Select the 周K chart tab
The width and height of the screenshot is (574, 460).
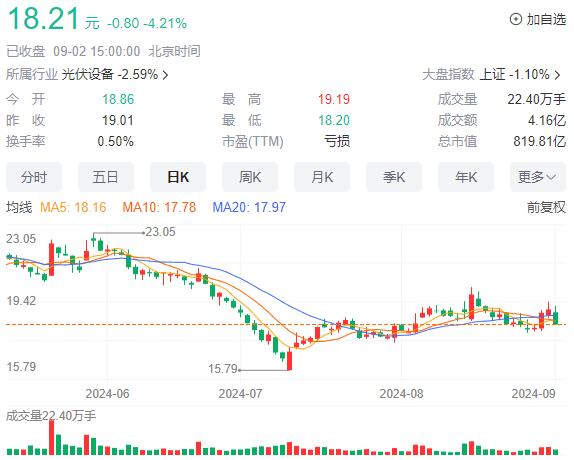(250, 177)
